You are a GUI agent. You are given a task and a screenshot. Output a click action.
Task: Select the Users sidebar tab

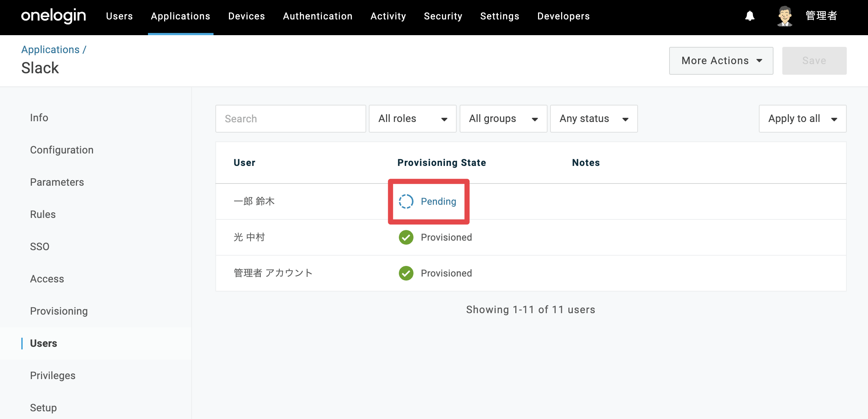(44, 343)
